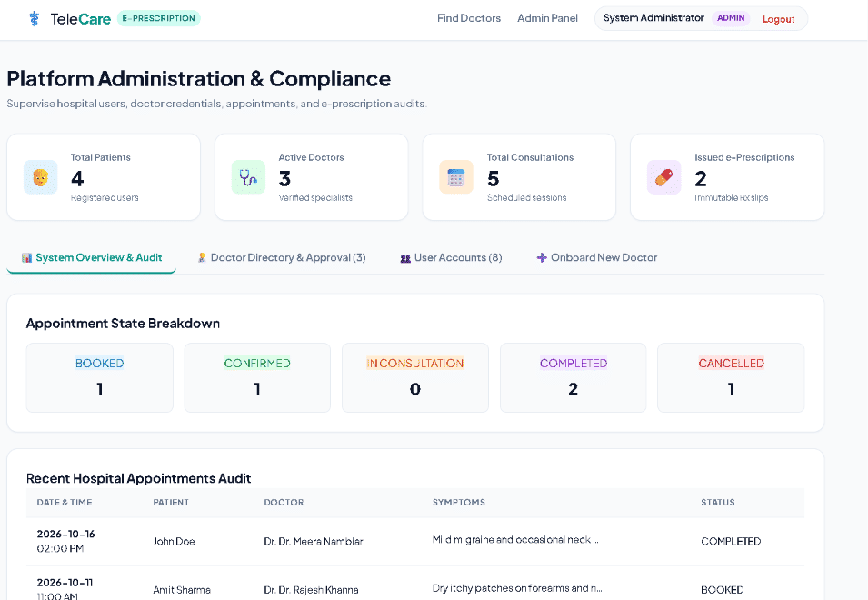Click the PATIENT column header
Viewport: 868px width, 600px height.
(x=171, y=502)
